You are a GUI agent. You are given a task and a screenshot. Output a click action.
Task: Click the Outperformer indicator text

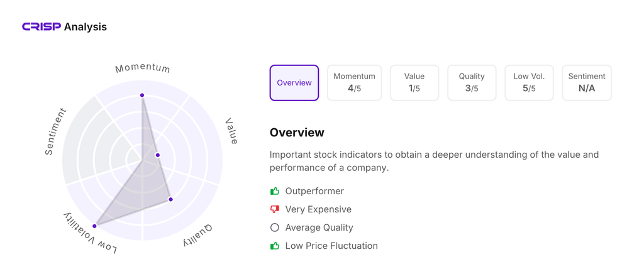pyautogui.click(x=314, y=191)
